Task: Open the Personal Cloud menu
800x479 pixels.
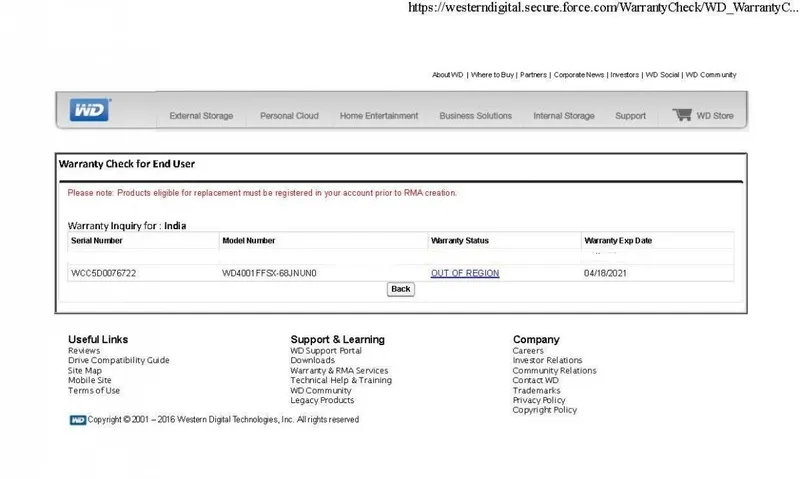Action: coord(289,116)
